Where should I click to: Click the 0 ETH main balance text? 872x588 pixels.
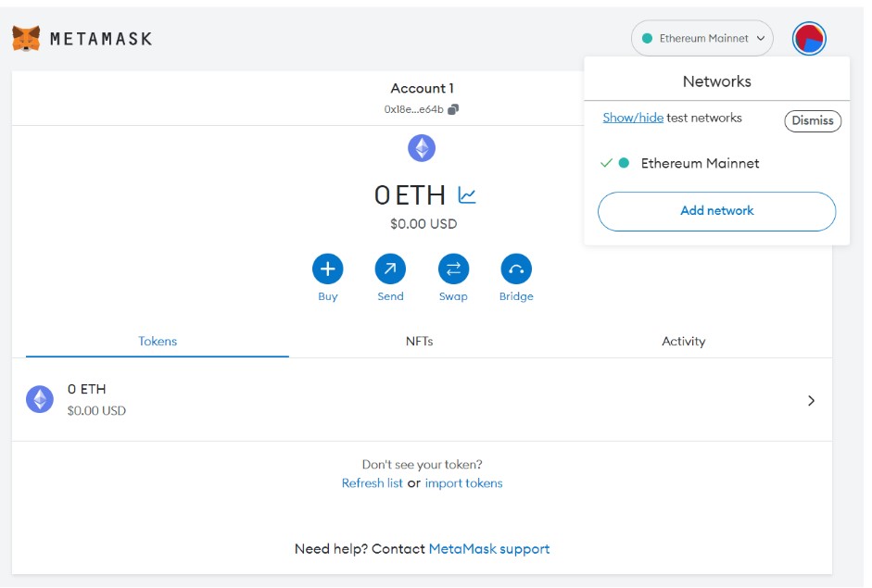(x=410, y=195)
